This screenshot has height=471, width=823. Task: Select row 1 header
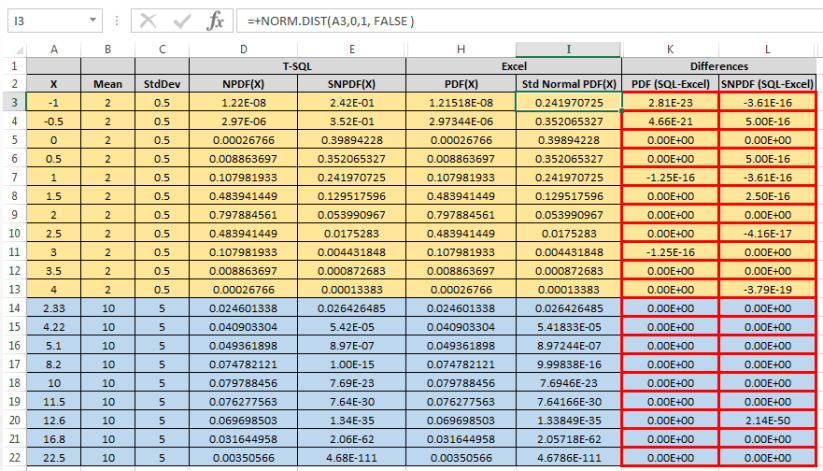pos(15,66)
